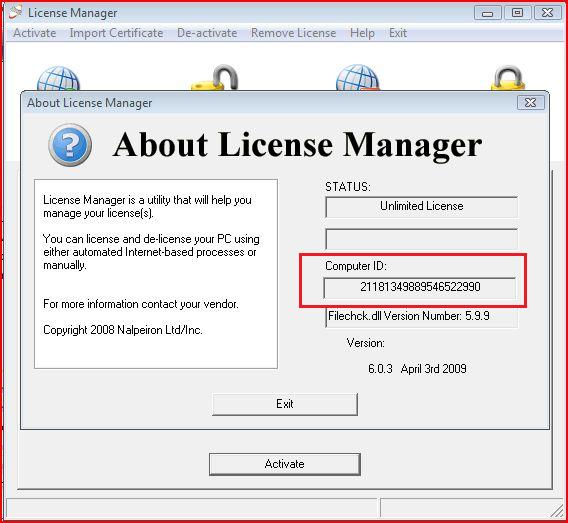Click the Filechck.dll Version Number field
This screenshot has width=568, height=523.
pos(422,317)
